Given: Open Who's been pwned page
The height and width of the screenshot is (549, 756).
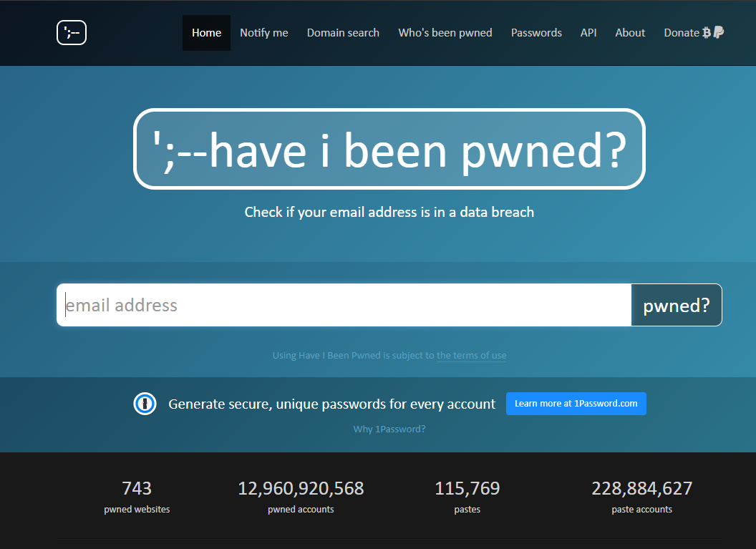Looking at the screenshot, I should point(445,33).
